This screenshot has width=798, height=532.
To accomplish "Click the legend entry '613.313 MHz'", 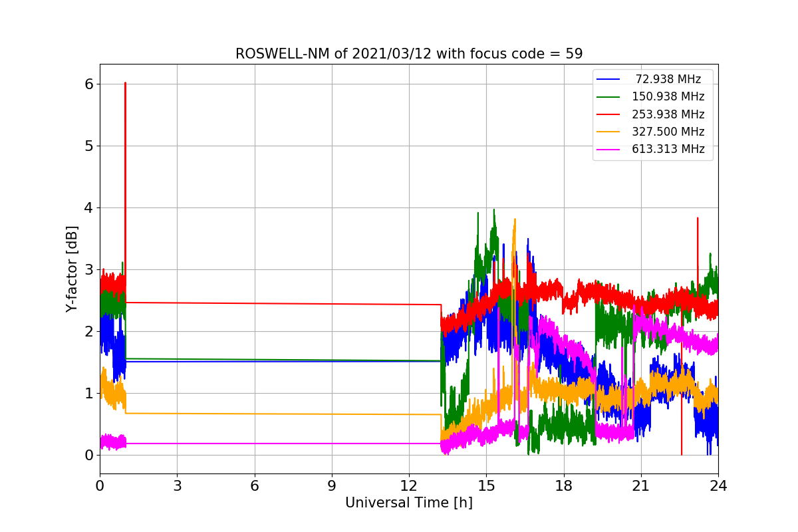I will [668, 149].
